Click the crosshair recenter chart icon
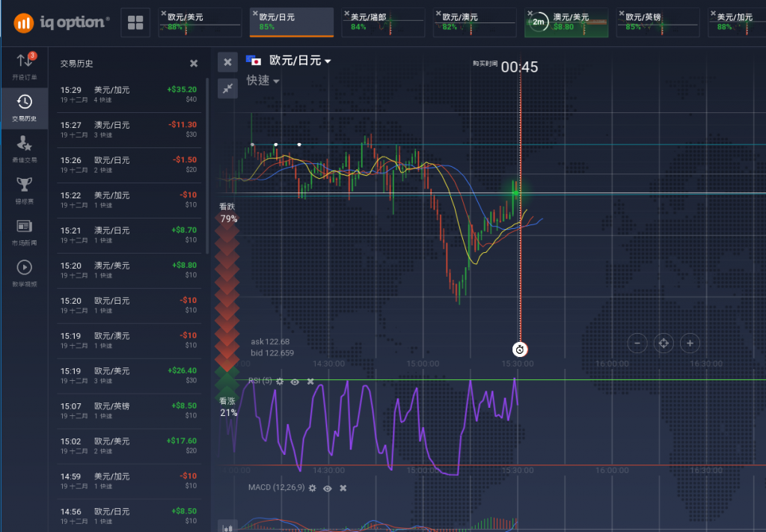The height and width of the screenshot is (532, 766). [663, 343]
